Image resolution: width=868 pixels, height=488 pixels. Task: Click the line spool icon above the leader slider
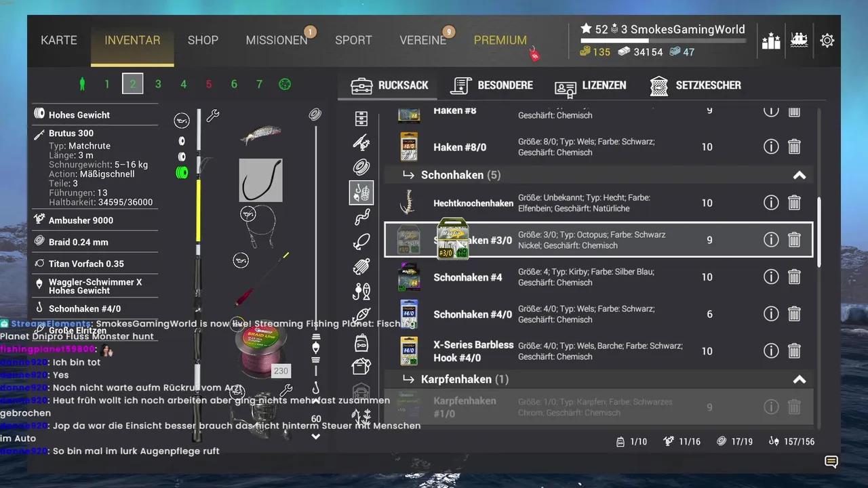(315, 115)
